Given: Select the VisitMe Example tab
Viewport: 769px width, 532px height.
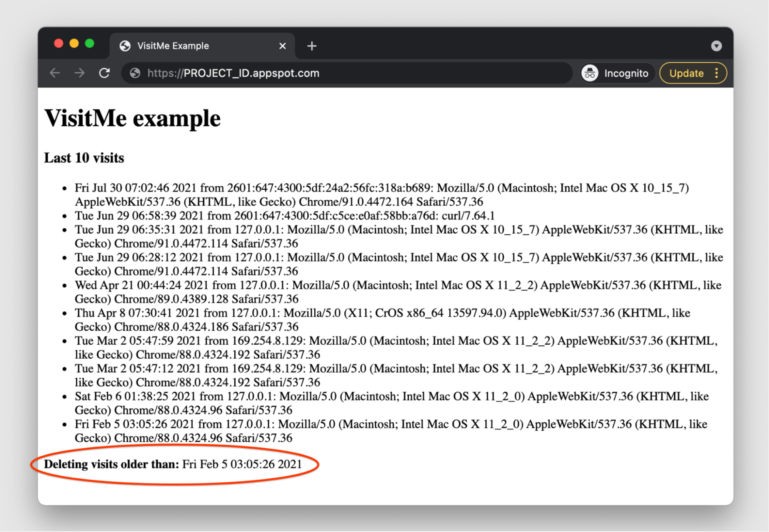Looking at the screenshot, I should pos(202,46).
